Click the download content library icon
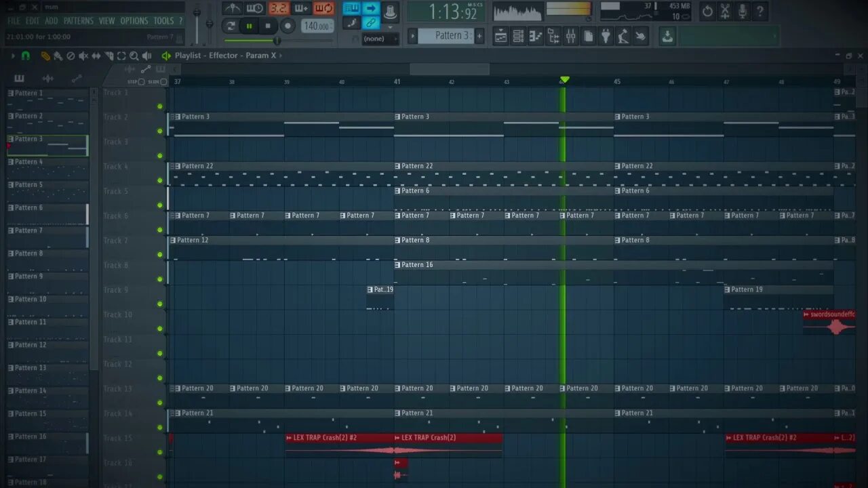The height and width of the screenshot is (488, 868). click(667, 36)
